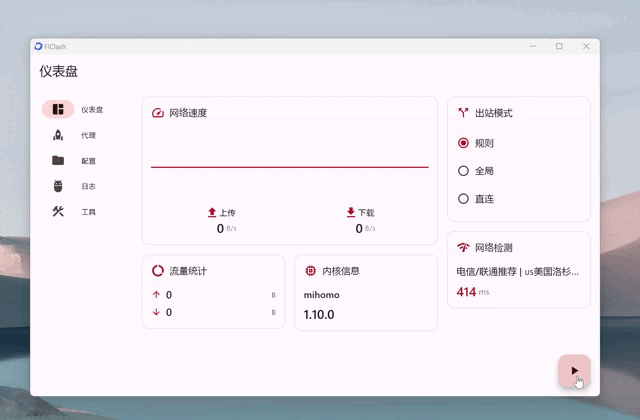Click the bug logs icon
Image resolution: width=640 pixels, height=420 pixels.
pyautogui.click(x=58, y=186)
